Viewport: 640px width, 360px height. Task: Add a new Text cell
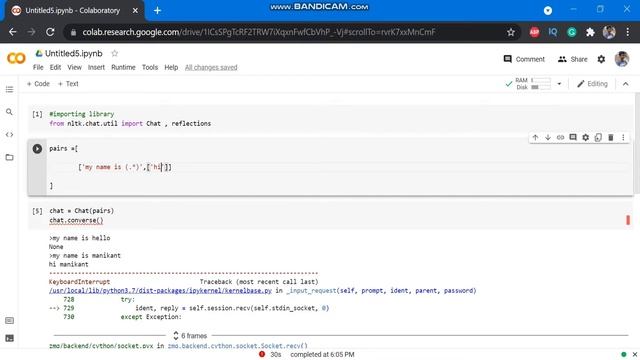click(68, 84)
